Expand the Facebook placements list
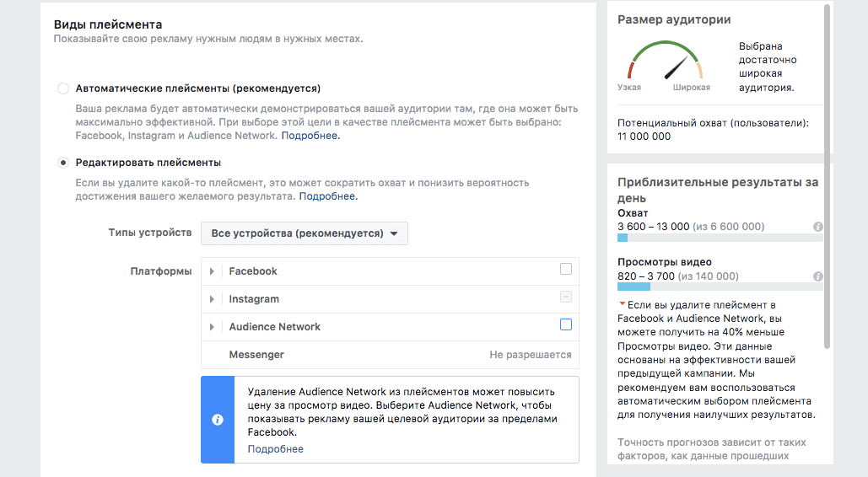Image resolution: width=868 pixels, height=477 pixels. coord(212,271)
